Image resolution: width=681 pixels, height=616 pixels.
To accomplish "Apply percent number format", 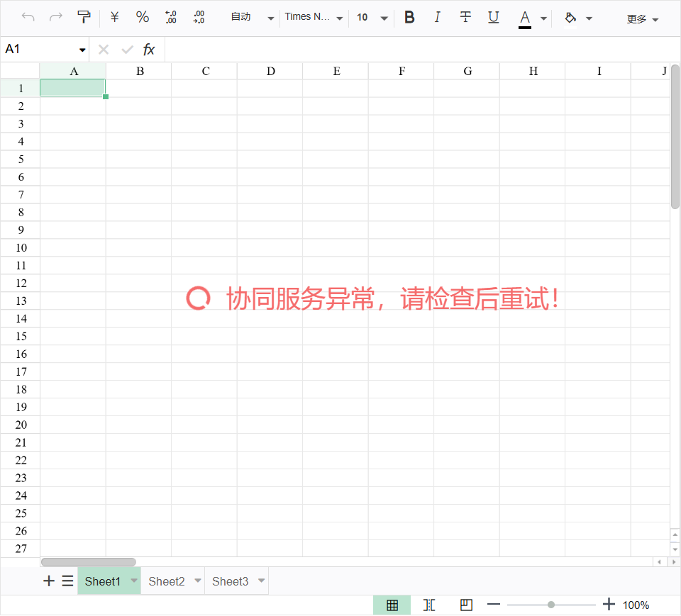I will click(143, 17).
